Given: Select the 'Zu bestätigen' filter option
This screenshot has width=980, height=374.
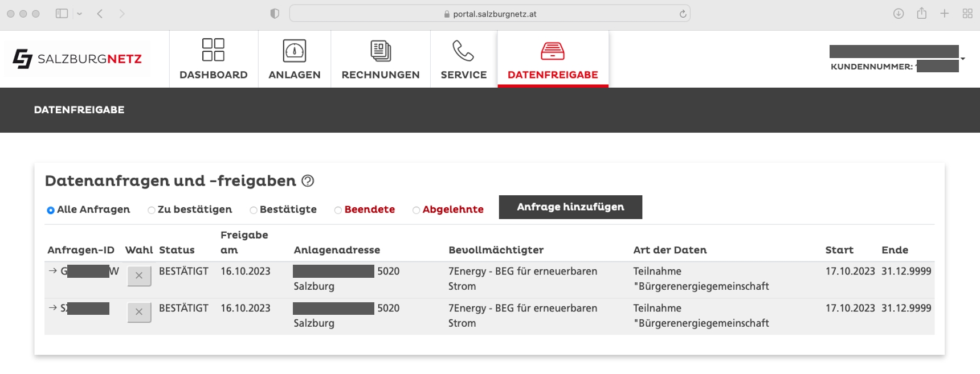Looking at the screenshot, I should [x=152, y=210].
